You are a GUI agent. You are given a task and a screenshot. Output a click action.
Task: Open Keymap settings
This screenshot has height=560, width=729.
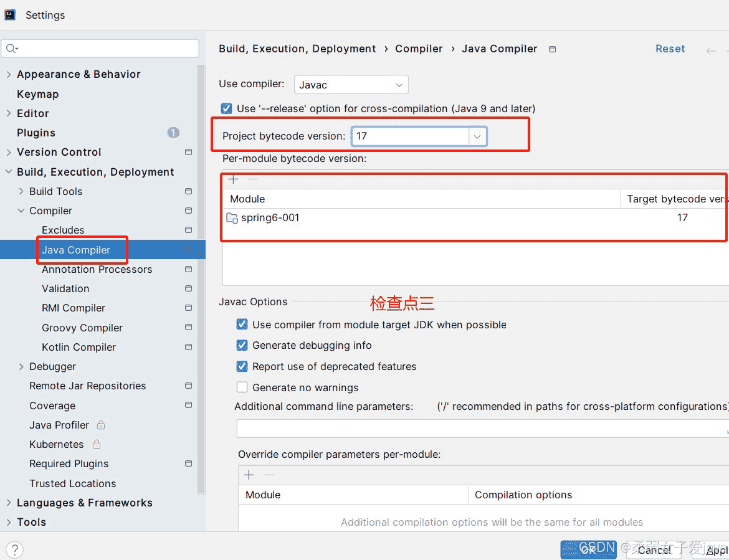point(37,94)
